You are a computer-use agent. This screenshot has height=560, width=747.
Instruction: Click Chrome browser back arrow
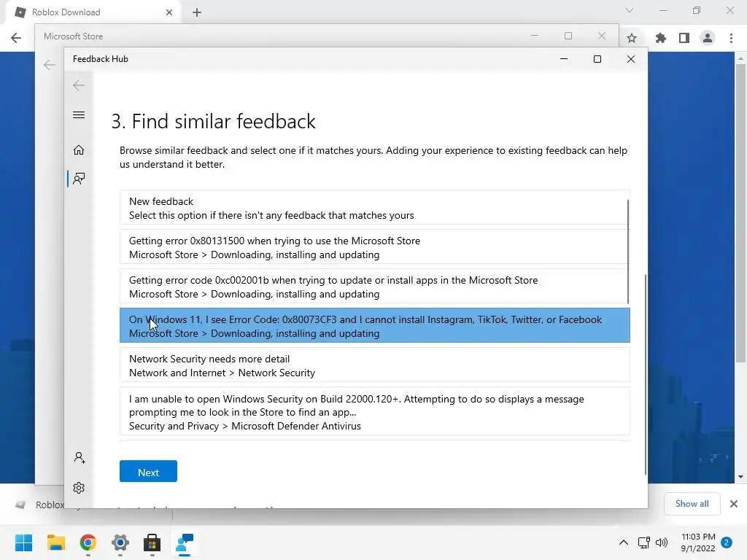coord(16,38)
